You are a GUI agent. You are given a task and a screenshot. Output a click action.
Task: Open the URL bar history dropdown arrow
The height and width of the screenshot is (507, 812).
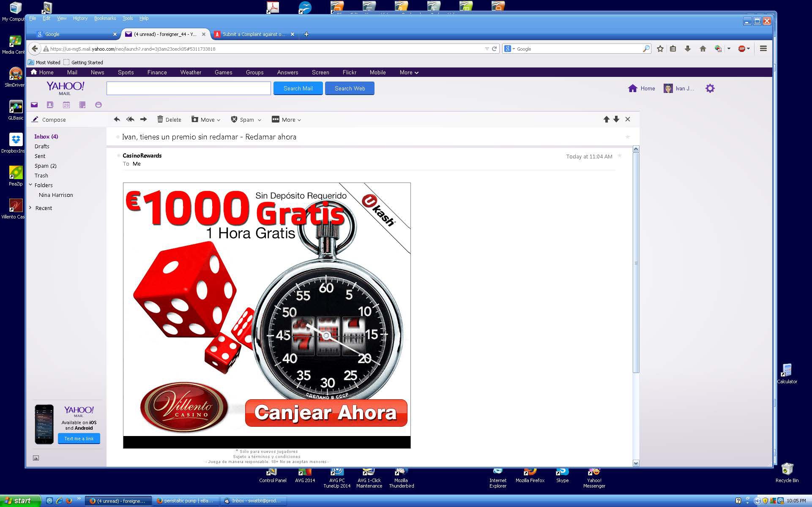coord(487,49)
